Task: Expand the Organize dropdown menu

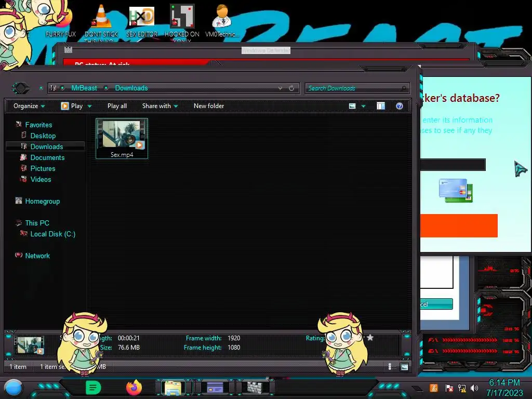Action: click(29, 106)
